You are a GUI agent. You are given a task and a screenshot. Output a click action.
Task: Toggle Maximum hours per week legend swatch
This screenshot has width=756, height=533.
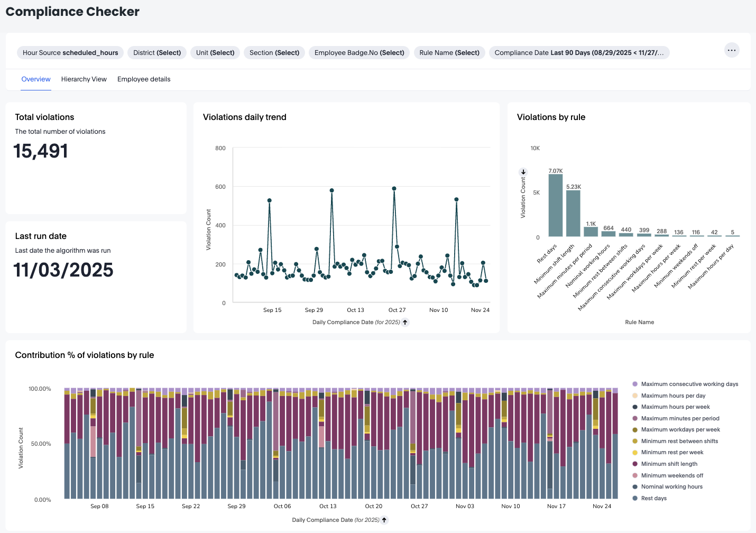click(x=635, y=407)
